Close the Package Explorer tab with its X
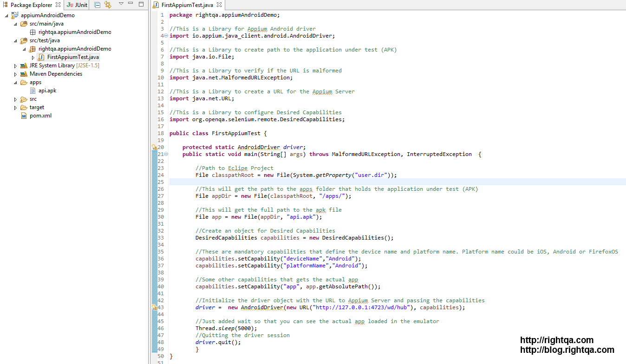This screenshot has height=364, width=626. click(58, 5)
